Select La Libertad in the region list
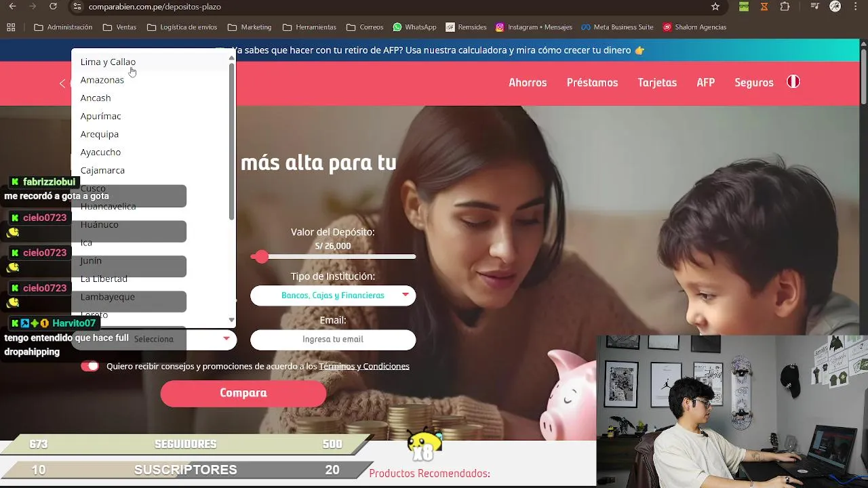This screenshot has width=868, height=488. pos(150,279)
